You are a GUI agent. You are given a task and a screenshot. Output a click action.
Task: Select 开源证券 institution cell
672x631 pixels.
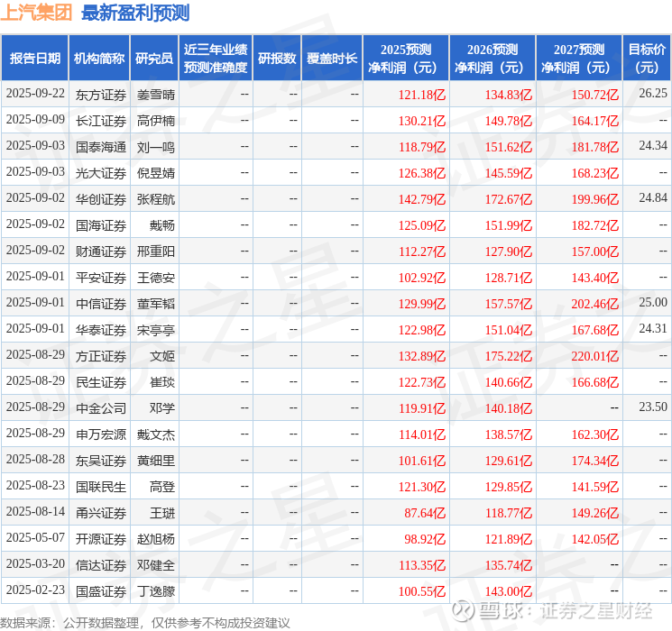click(101, 539)
